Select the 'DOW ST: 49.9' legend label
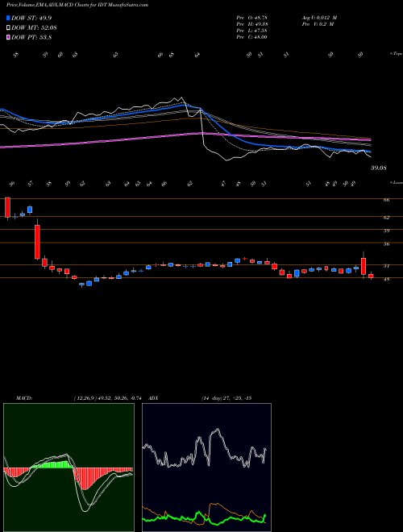The image size is (403, 532). 31,18
